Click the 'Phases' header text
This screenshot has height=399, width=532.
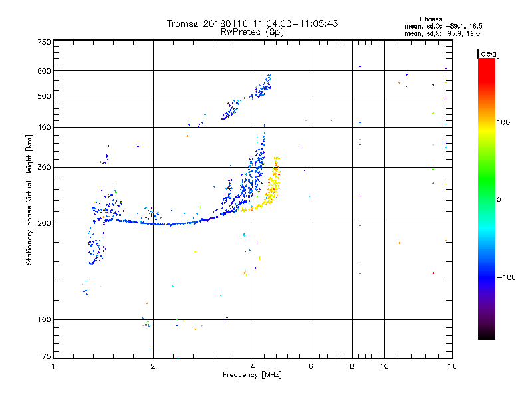[430, 19]
